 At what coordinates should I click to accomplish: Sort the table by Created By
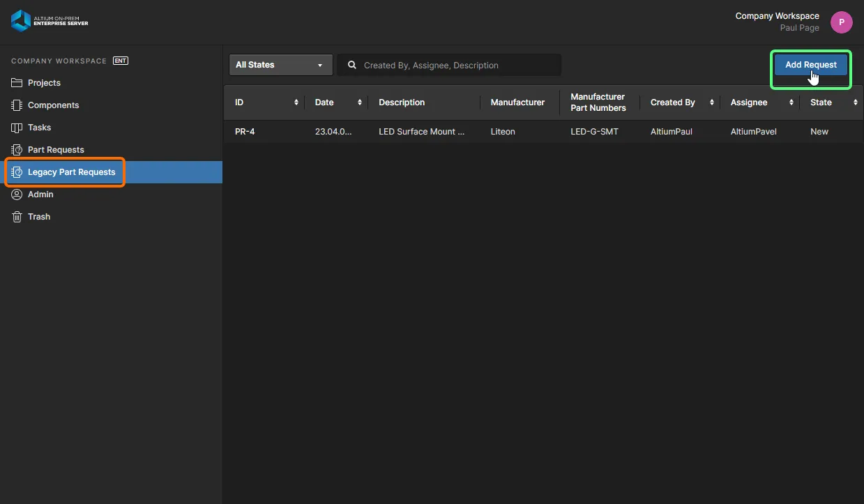tap(712, 102)
